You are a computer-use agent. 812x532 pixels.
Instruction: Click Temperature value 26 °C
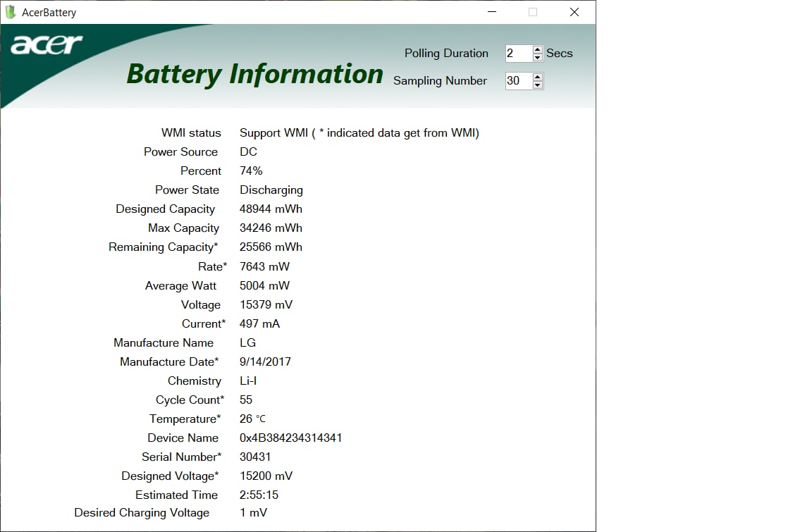253,419
